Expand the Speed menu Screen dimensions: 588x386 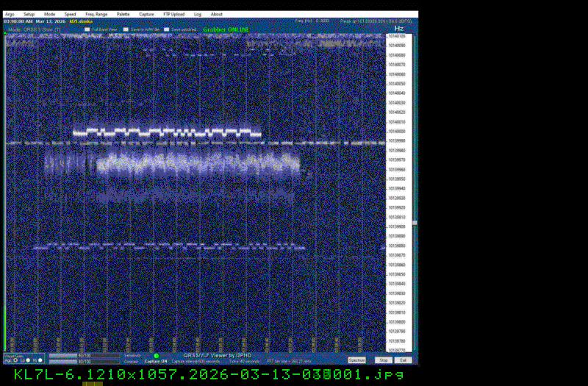click(70, 14)
